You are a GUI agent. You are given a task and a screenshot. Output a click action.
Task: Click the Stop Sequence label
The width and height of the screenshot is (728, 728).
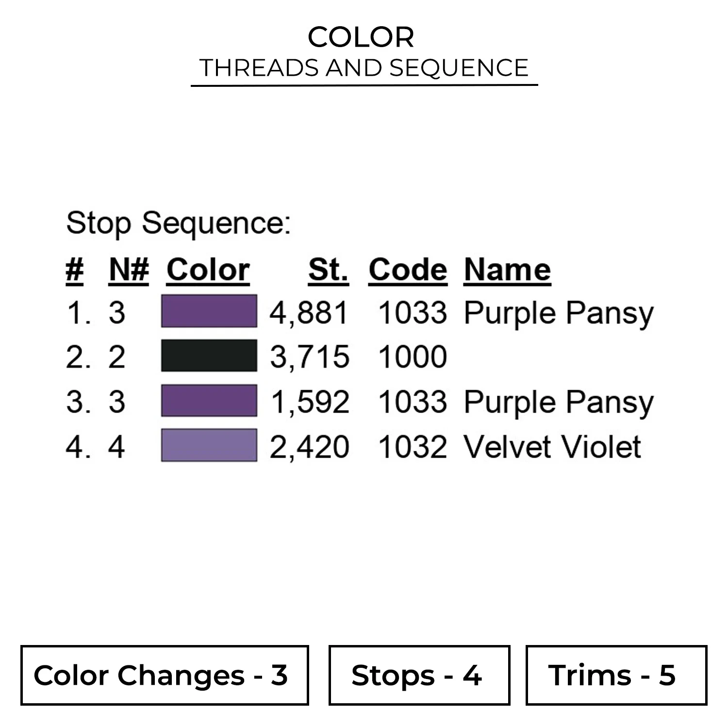click(178, 223)
